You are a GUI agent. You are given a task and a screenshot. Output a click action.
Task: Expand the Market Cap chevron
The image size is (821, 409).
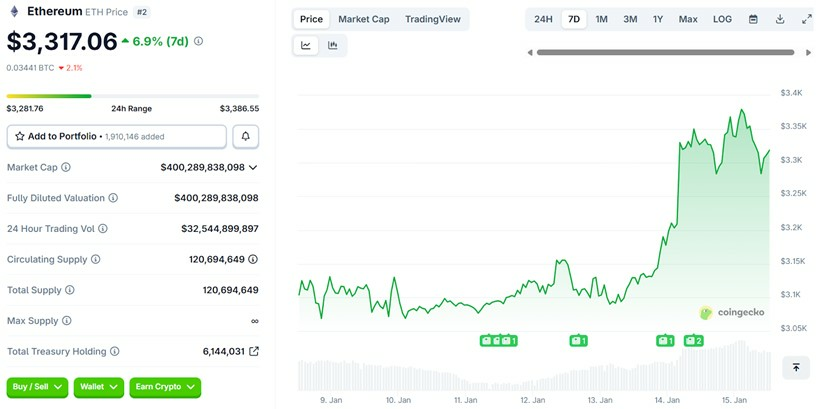(253, 168)
